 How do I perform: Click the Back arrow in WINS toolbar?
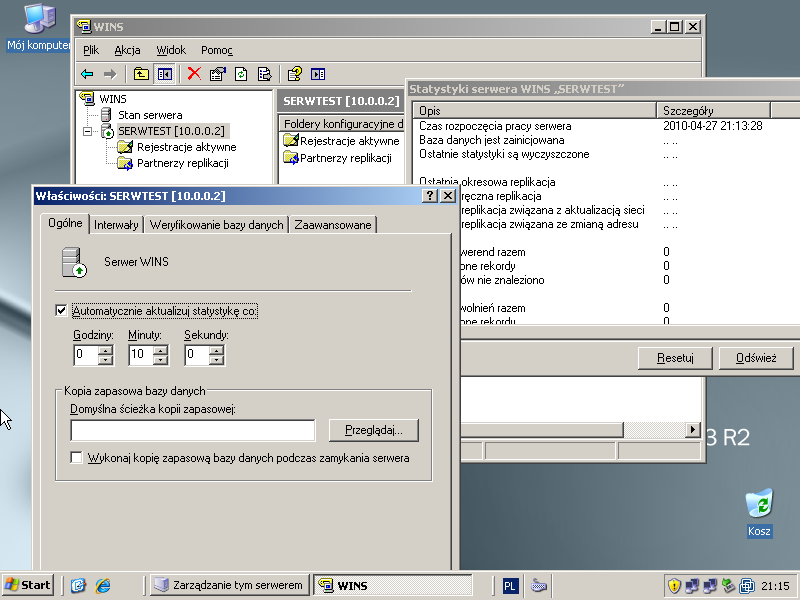point(87,74)
